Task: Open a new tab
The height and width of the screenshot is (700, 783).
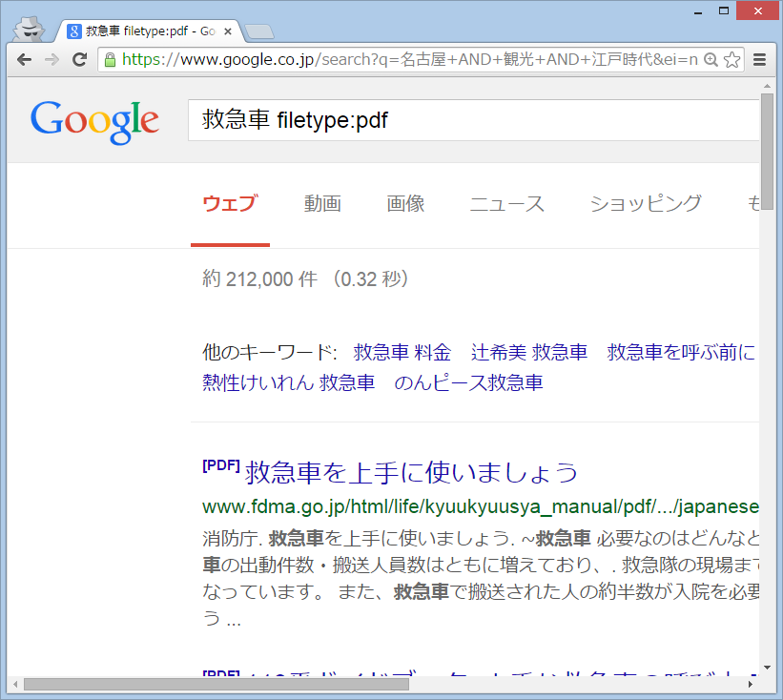Action: point(259,31)
